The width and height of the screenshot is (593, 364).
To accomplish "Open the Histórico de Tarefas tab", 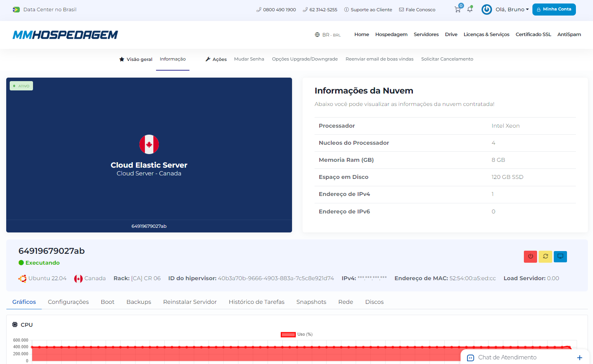I will pos(256,302).
